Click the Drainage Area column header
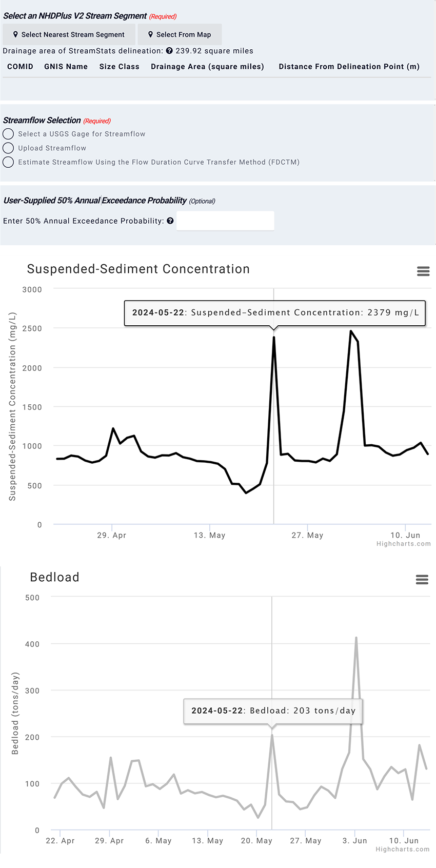Image resolution: width=436 pixels, height=868 pixels. [207, 67]
